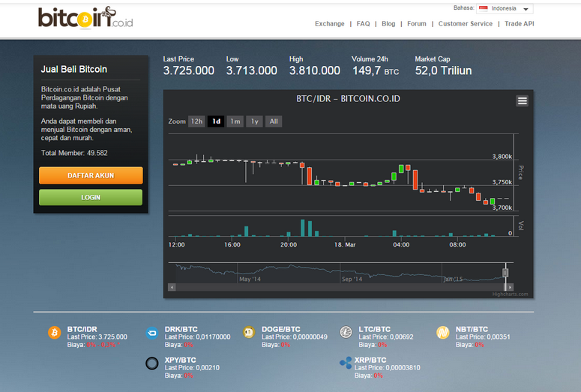Click the 18. Mar date axis label
The width and height of the screenshot is (581, 392).
(x=345, y=244)
